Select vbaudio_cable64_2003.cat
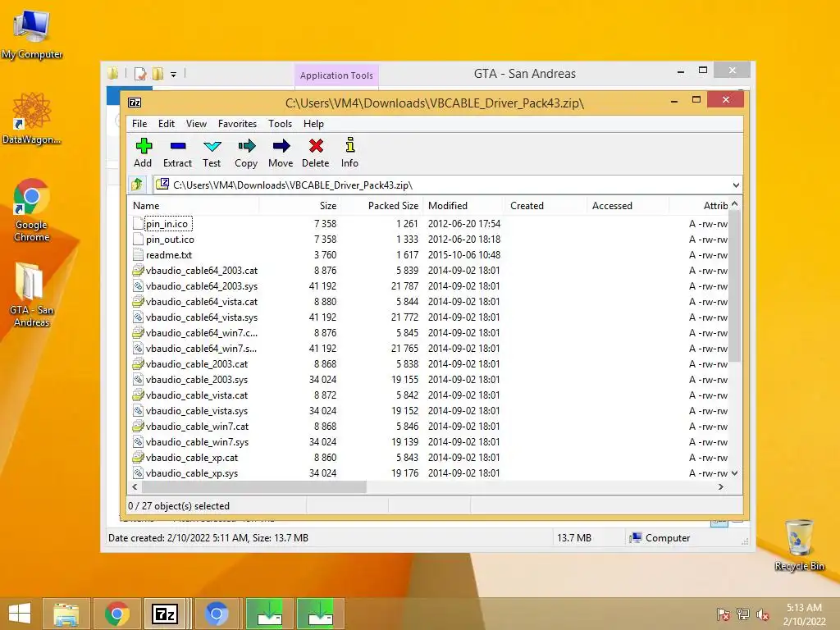 pos(202,271)
